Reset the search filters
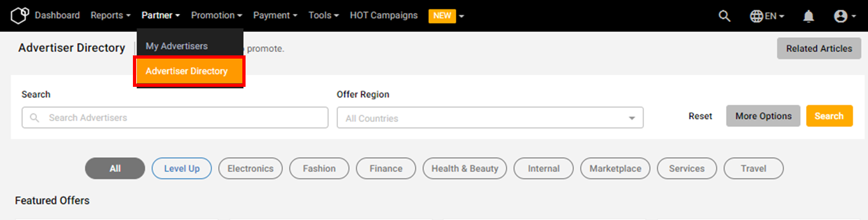Image resolution: width=868 pixels, height=220 pixels. [700, 116]
